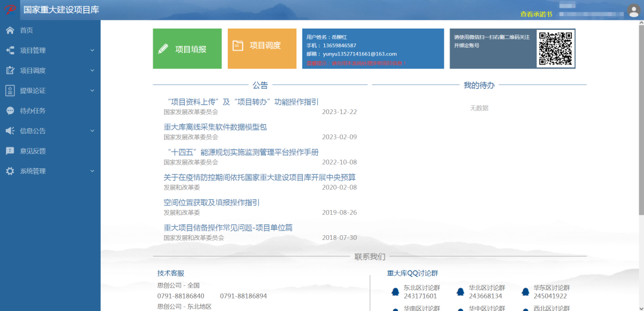644x311 pixels.
Task: Click the green 项目填报 button
Action: (187, 48)
